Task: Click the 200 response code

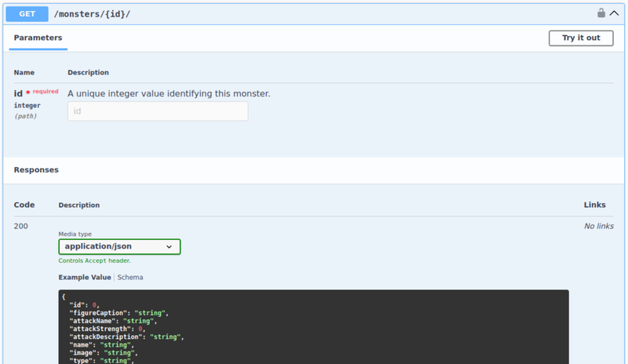Action: click(21, 226)
